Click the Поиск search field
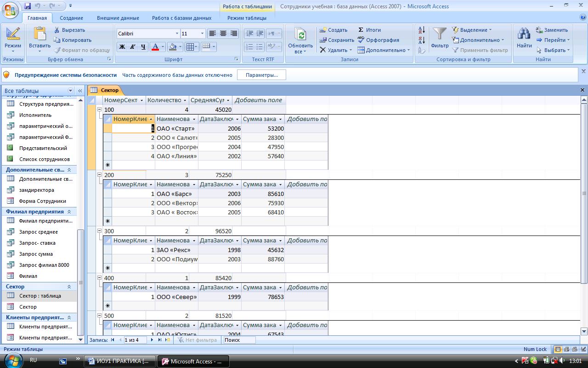This screenshot has width=588, height=368. coord(239,340)
